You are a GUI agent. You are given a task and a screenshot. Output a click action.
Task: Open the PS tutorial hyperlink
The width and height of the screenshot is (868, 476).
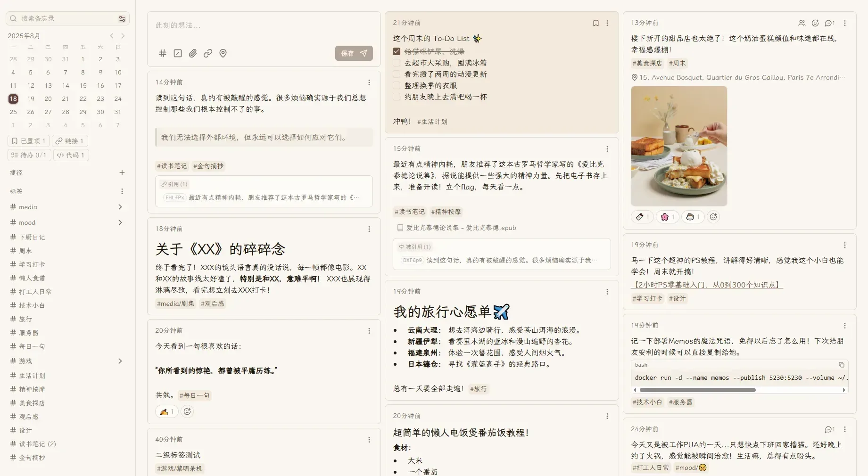point(707,285)
